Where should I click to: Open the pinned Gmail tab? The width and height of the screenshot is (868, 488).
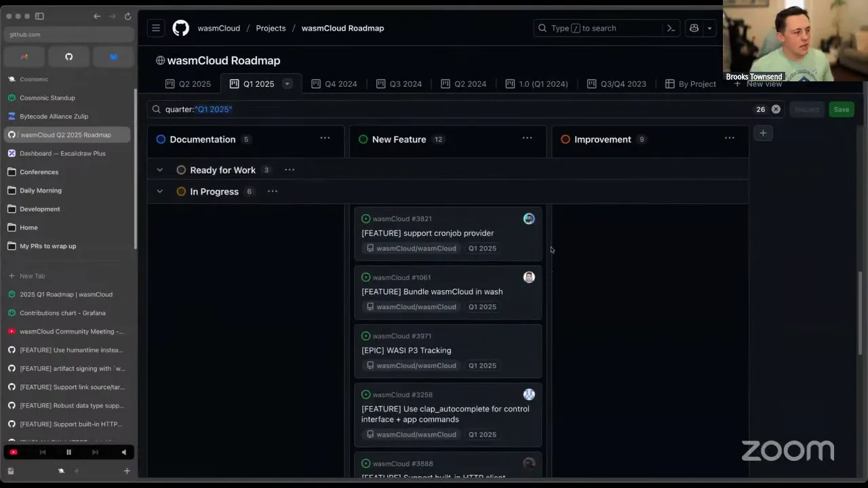click(24, 57)
